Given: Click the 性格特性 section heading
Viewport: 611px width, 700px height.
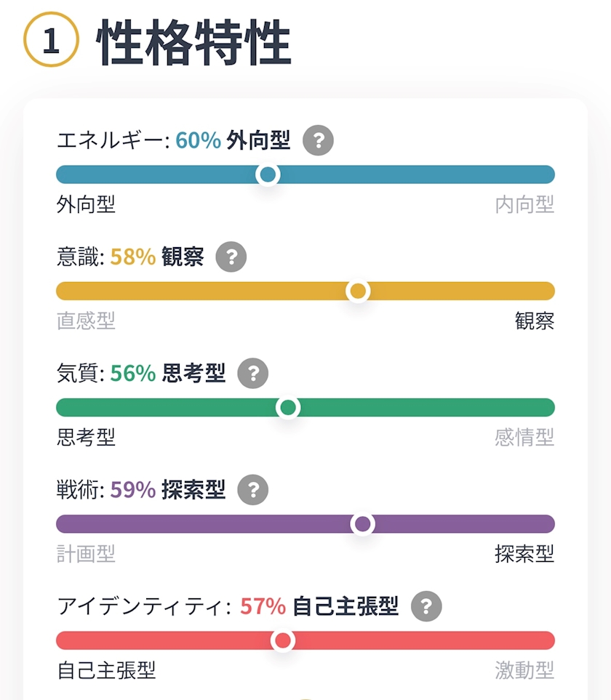Looking at the screenshot, I should click(x=194, y=42).
